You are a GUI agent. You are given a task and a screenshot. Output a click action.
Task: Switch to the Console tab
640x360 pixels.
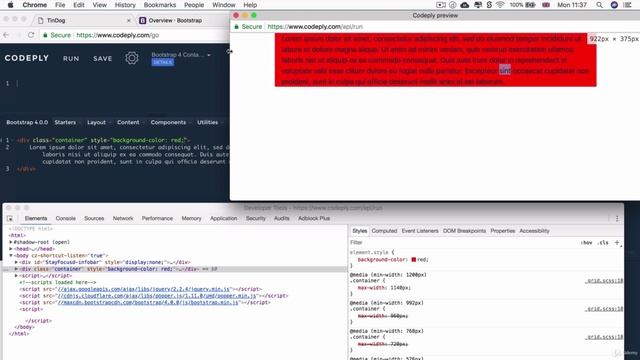point(66,219)
